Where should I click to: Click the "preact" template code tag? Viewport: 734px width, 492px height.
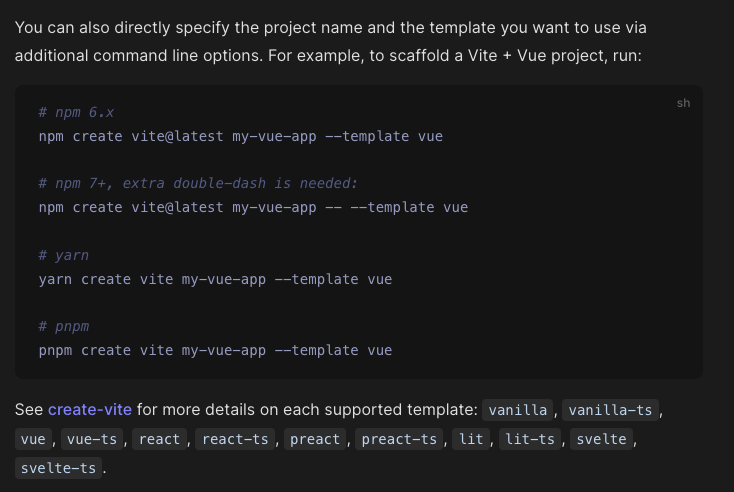pyautogui.click(x=315, y=439)
